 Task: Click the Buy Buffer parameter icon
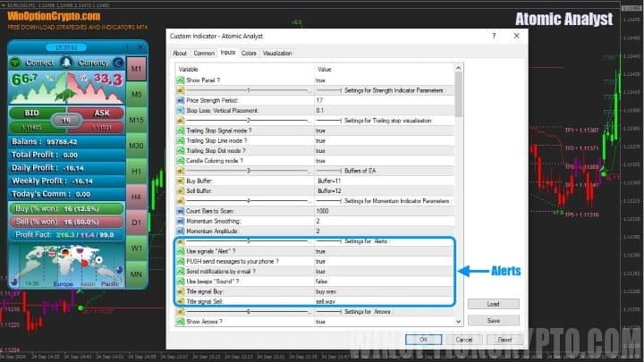(180, 181)
